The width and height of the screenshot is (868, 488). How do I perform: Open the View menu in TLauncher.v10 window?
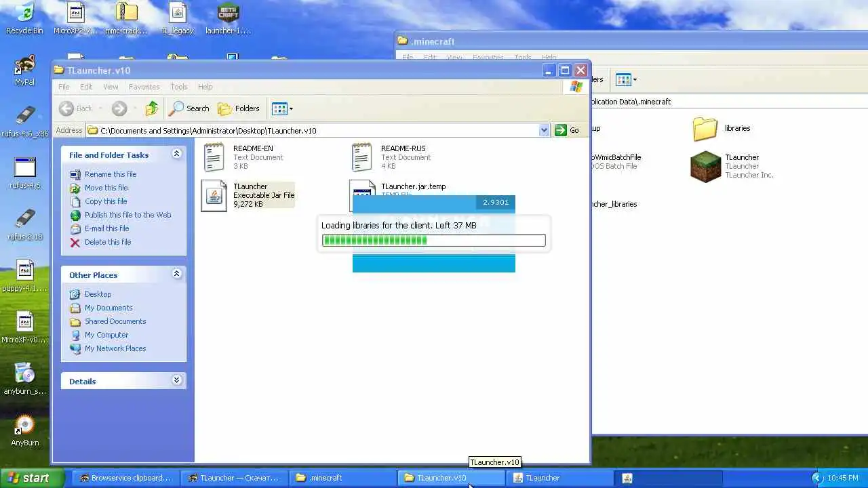(111, 87)
